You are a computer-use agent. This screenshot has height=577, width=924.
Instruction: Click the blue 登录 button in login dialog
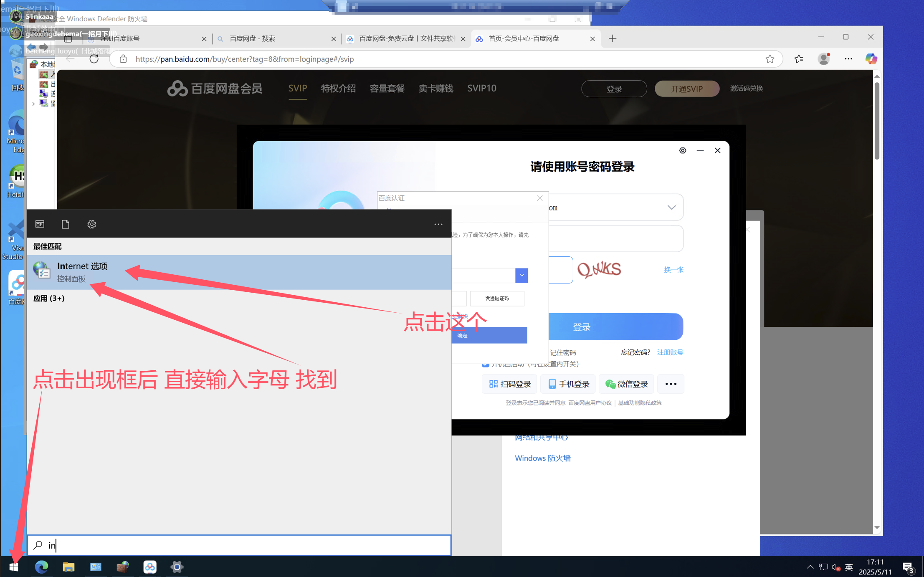[616, 327]
